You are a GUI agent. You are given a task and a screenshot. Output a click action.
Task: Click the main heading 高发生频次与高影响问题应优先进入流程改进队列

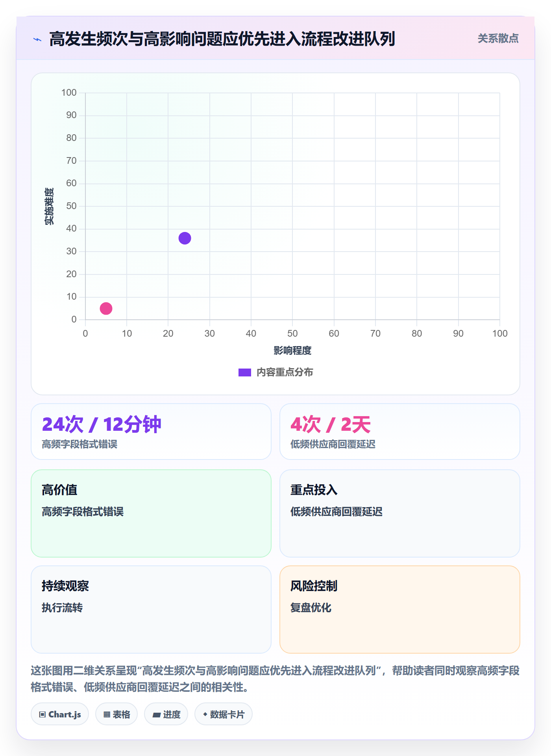[222, 39]
